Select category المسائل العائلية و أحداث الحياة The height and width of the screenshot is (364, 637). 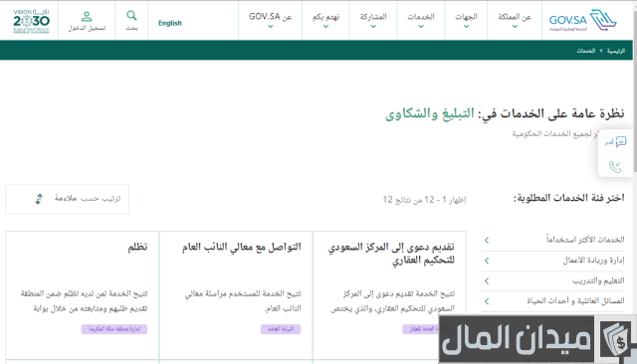(x=575, y=300)
